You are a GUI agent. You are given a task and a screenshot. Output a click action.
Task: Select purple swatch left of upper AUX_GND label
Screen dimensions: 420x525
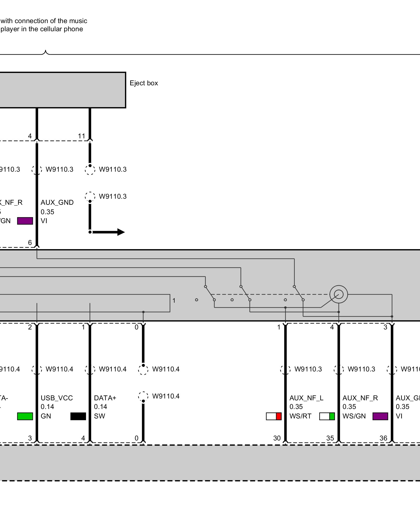point(25,221)
